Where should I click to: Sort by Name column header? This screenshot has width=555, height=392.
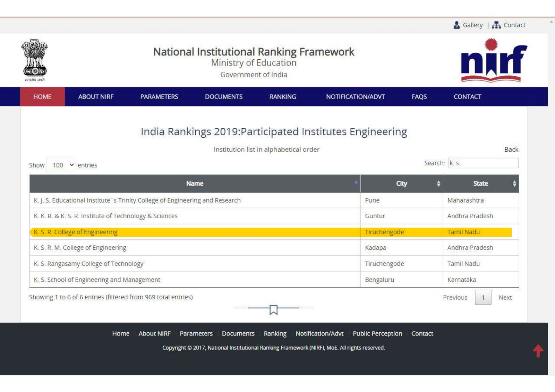tap(195, 184)
